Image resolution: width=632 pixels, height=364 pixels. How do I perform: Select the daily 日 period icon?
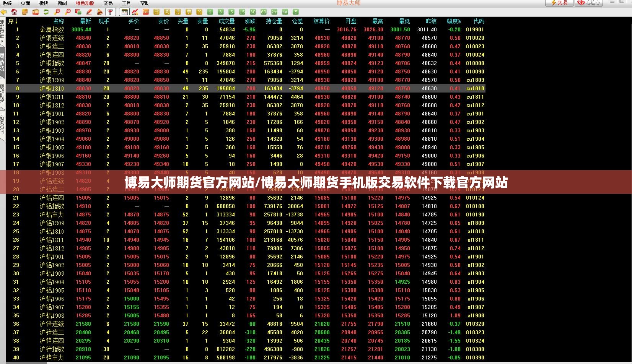pyautogui.click(x=156, y=12)
